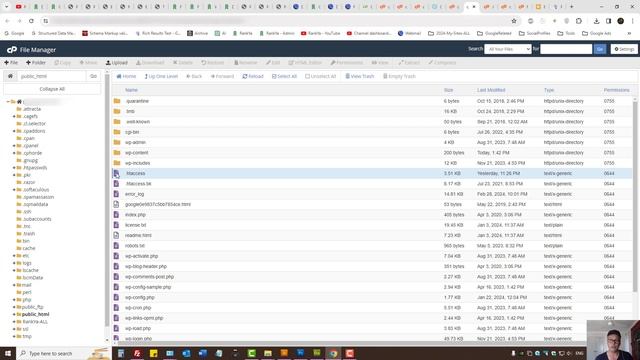The image size is (640, 360).
Task: Expand the .cpanel tree folder
Action: (14, 146)
